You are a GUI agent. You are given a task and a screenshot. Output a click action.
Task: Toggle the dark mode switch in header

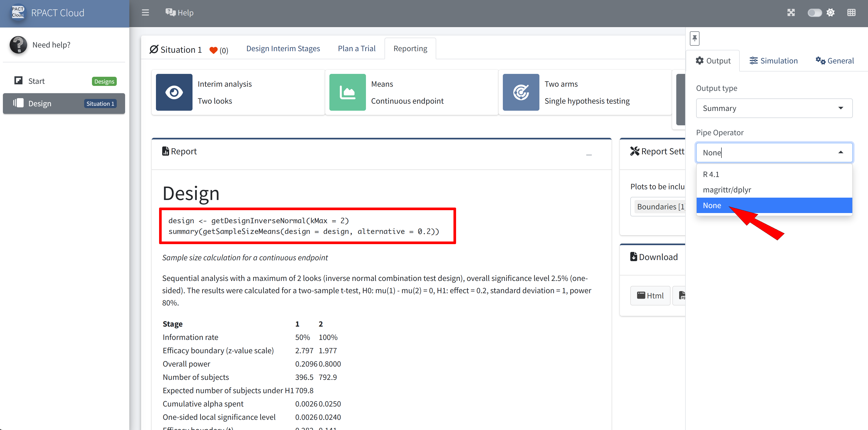(814, 13)
